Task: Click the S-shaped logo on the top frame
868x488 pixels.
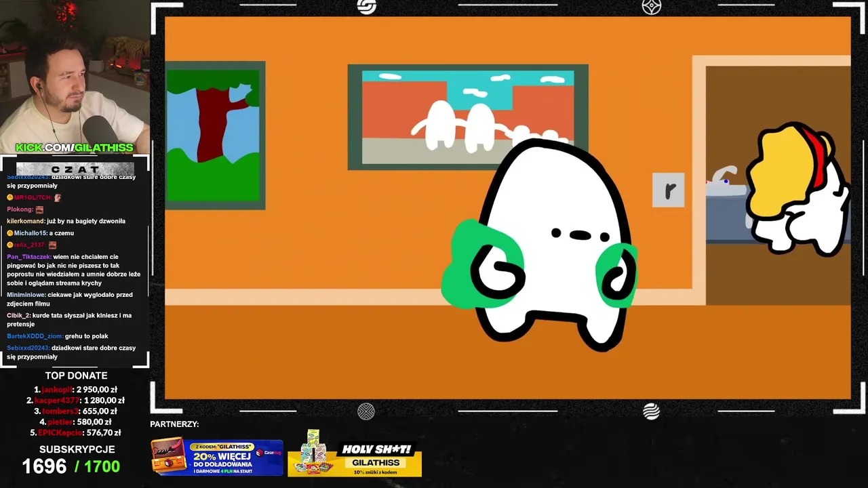Action: (x=366, y=7)
